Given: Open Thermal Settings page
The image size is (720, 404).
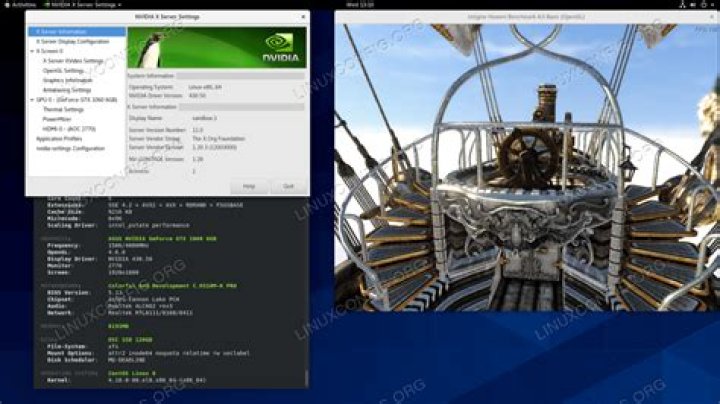Looking at the screenshot, I should [63, 109].
